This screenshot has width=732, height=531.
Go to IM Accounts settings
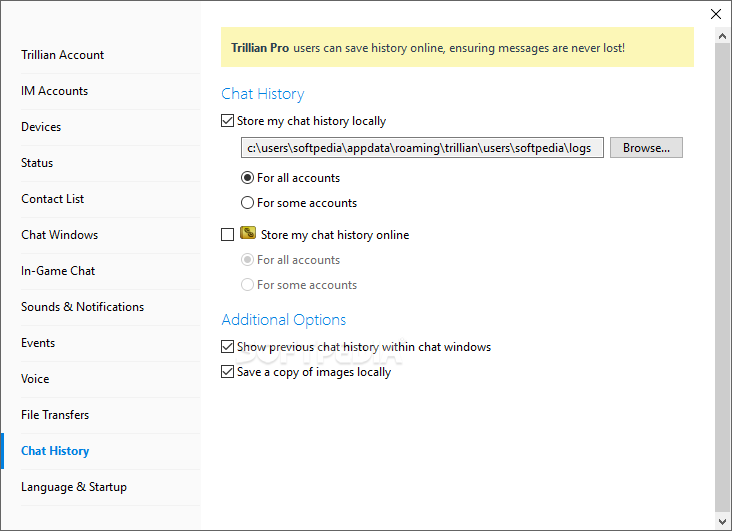coord(54,91)
